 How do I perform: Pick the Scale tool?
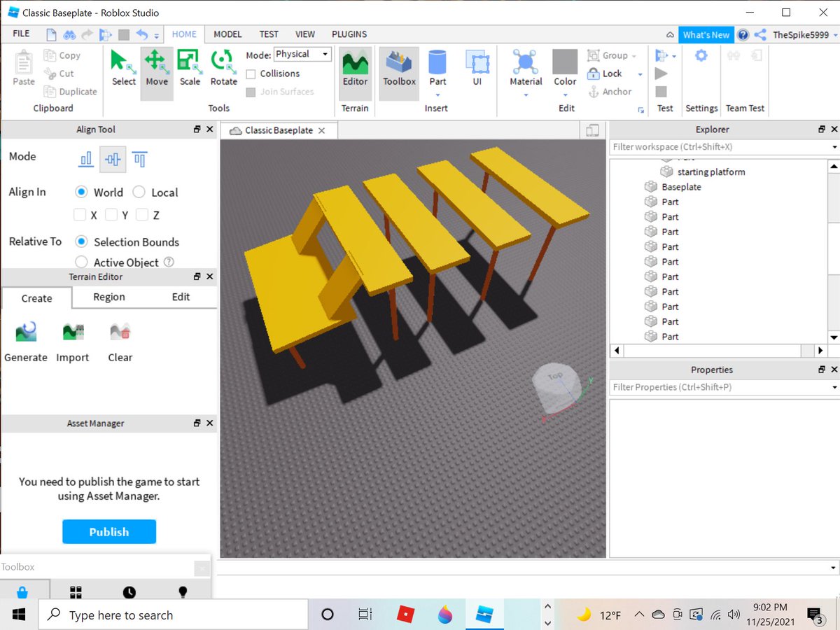tap(190, 68)
